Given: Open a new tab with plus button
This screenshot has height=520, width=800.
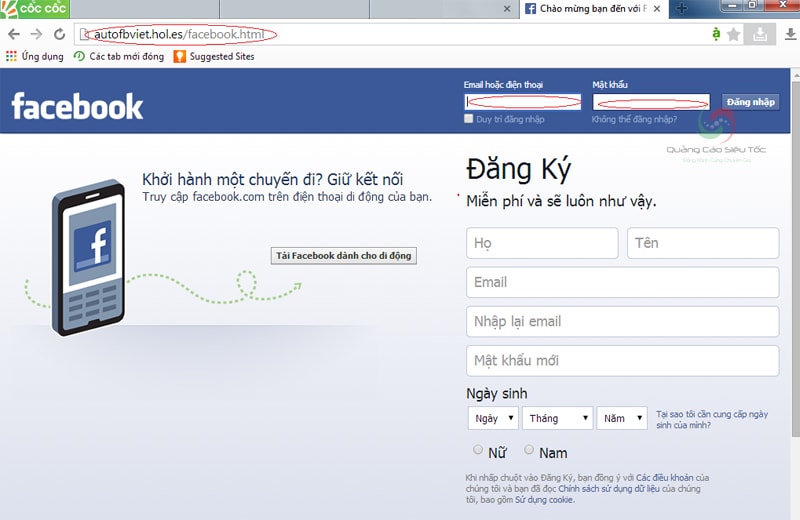Looking at the screenshot, I should pyautogui.click(x=682, y=8).
